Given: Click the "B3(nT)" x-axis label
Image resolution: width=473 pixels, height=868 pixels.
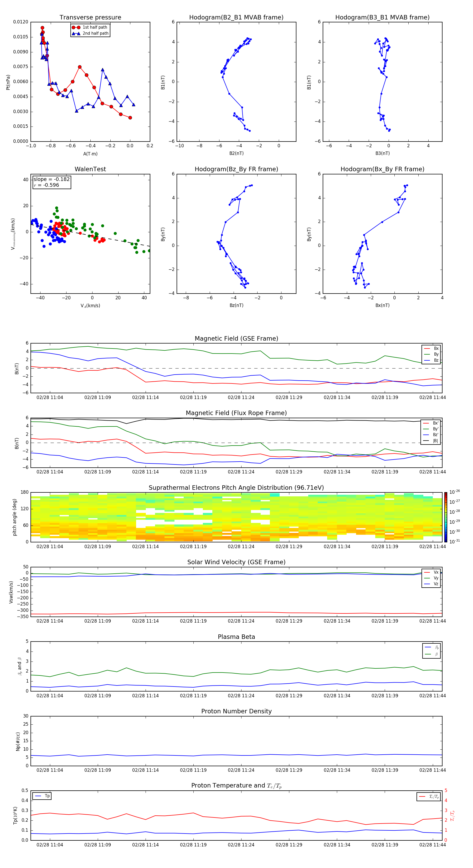Looking at the screenshot, I should pos(382,153).
